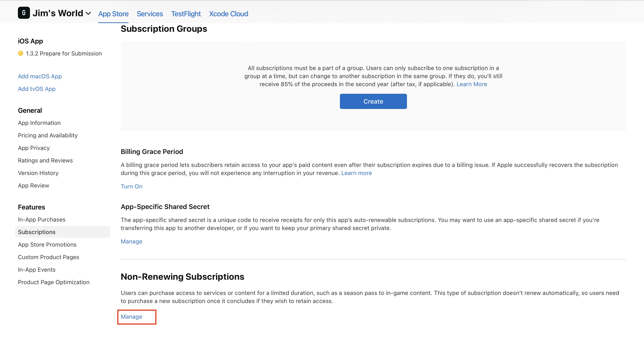Viewport: 644px width, 337px height.
Task: Manage Non-Renewing Subscriptions
Action: point(131,316)
